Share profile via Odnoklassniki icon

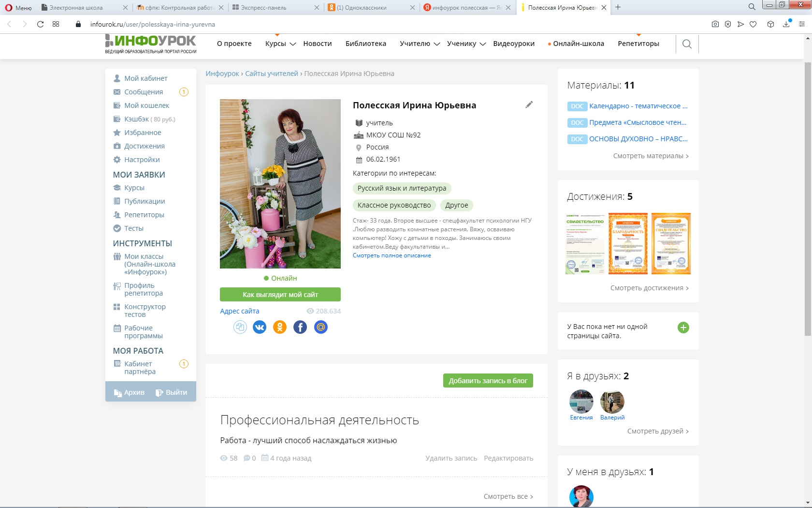pos(280,328)
